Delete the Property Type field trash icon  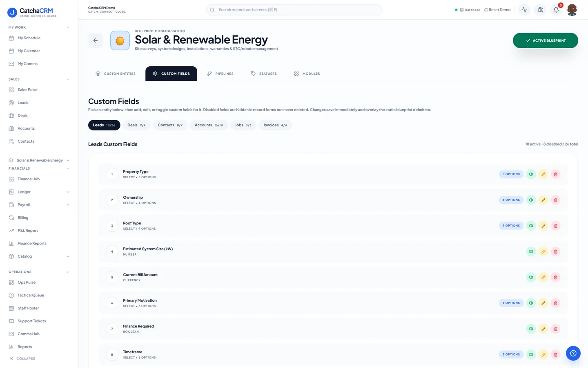tap(555, 174)
